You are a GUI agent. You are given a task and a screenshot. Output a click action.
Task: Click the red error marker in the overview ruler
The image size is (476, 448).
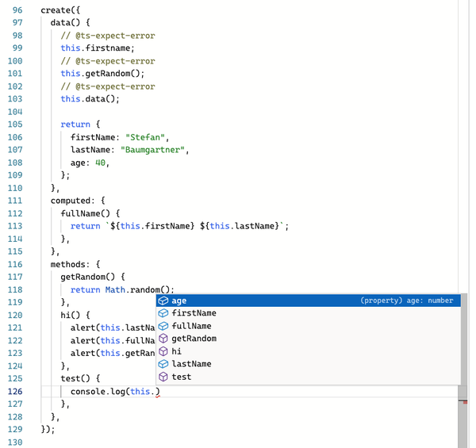(x=463, y=402)
